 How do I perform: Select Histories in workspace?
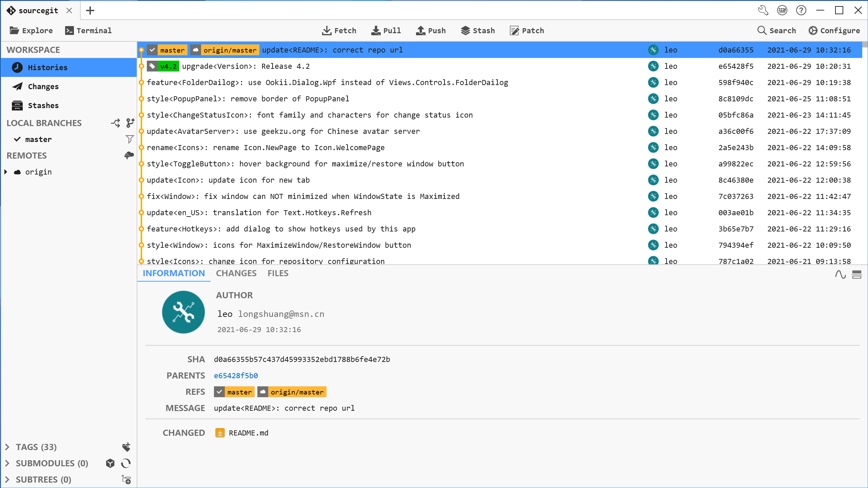coord(69,67)
